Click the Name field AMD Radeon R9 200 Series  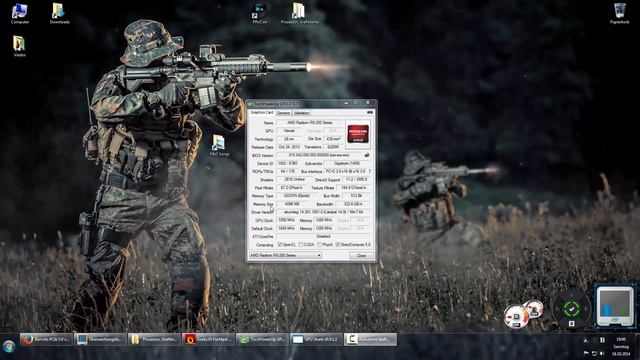[x=310, y=122]
